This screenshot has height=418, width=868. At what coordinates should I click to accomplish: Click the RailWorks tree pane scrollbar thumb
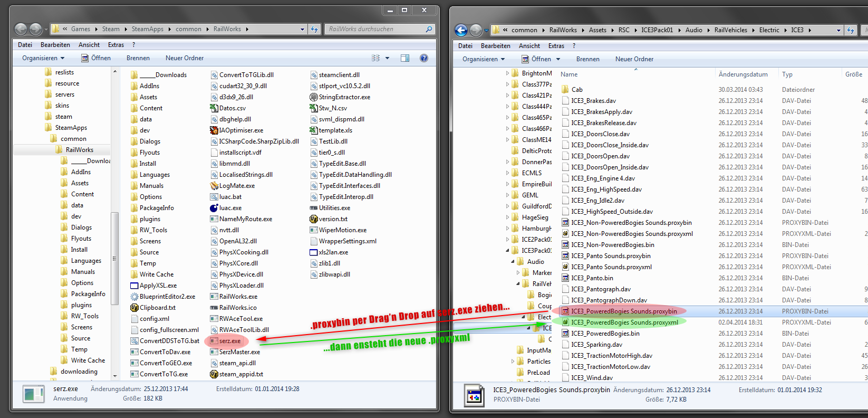pyautogui.click(x=115, y=259)
